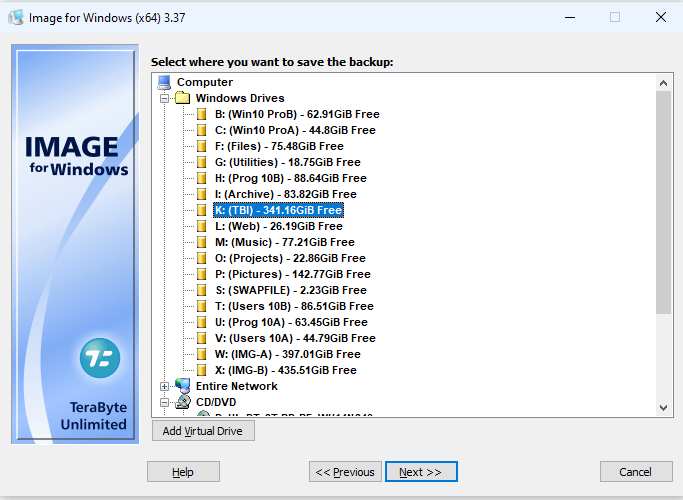683x500 pixels.
Task: Open Help
Action: pos(183,472)
